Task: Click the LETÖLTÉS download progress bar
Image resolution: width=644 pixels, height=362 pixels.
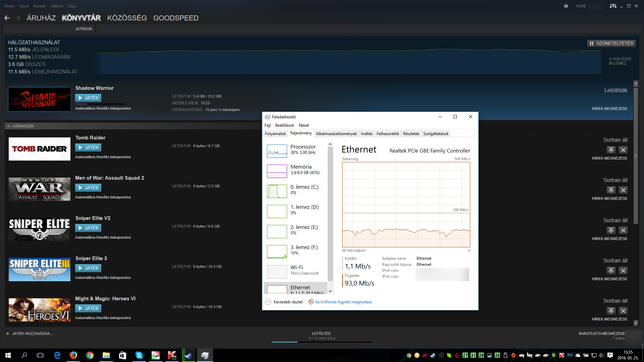Action: click(322, 342)
